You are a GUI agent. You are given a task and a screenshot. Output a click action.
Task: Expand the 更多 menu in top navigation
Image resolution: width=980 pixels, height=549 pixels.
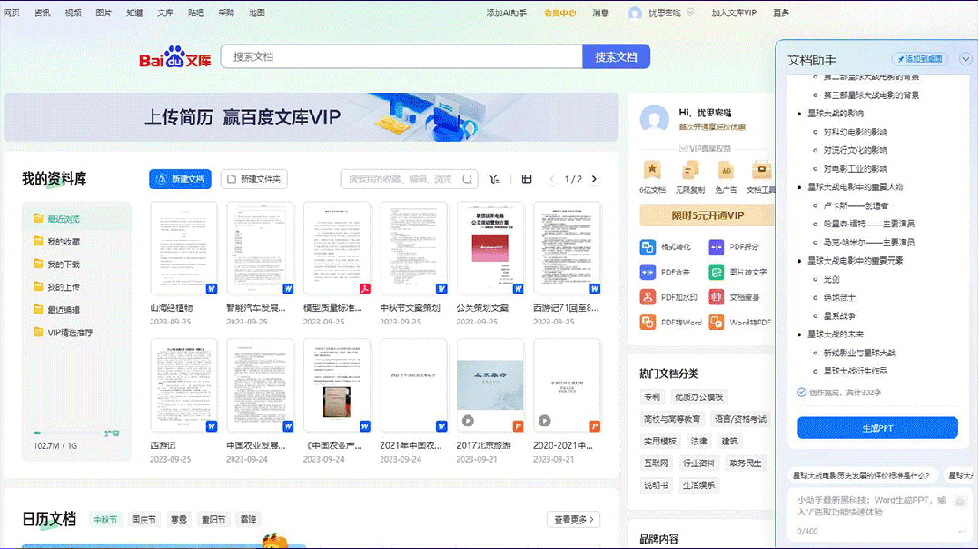coord(781,13)
